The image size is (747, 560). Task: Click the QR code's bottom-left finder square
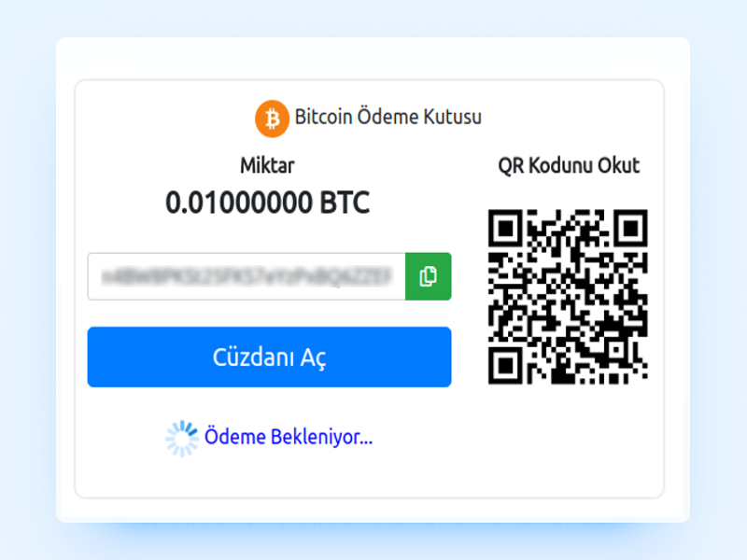[506, 366]
